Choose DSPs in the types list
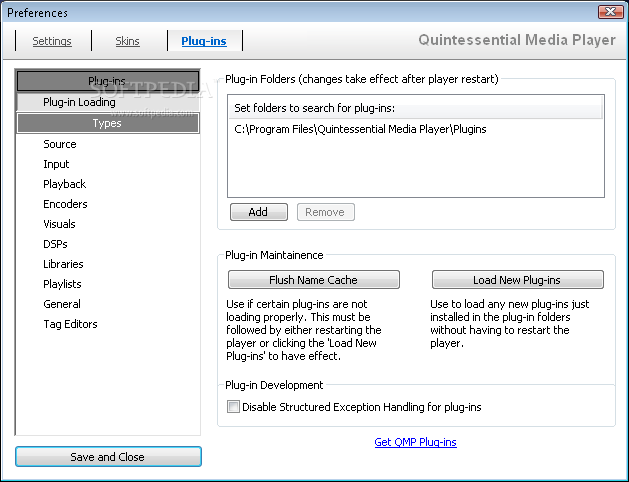Screen dimensions: 629x482 (x=55, y=244)
